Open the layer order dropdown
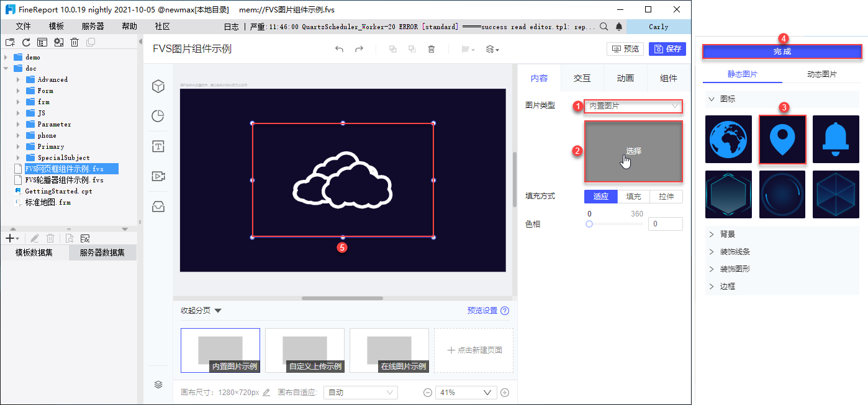This screenshot has height=405, width=868. [492, 49]
